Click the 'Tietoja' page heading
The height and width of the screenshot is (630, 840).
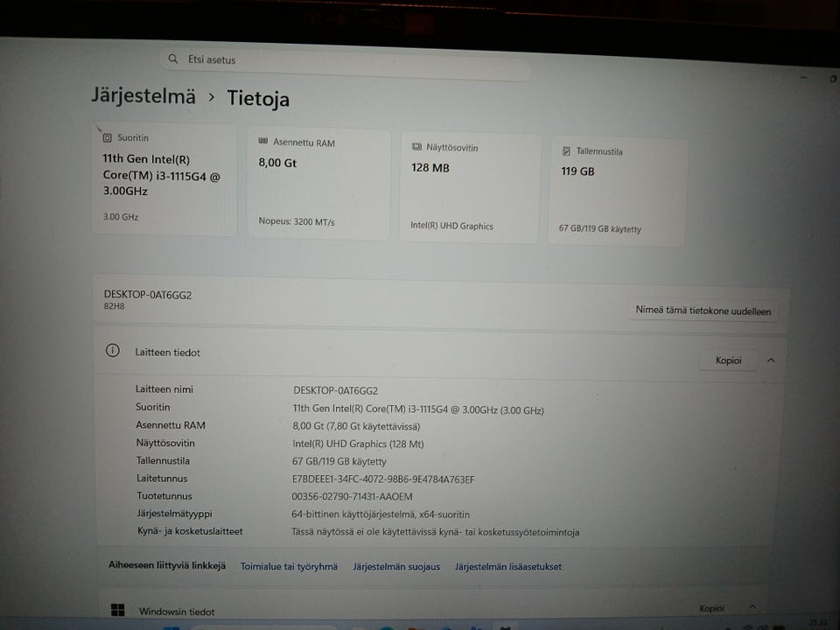258,99
